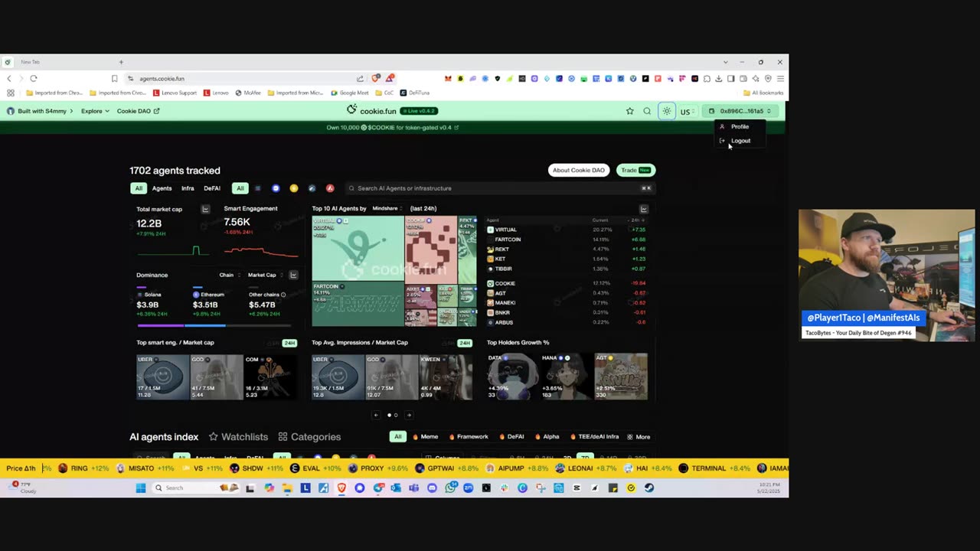
Task: Select the FARTCOIN treemap tile
Action: click(358, 304)
